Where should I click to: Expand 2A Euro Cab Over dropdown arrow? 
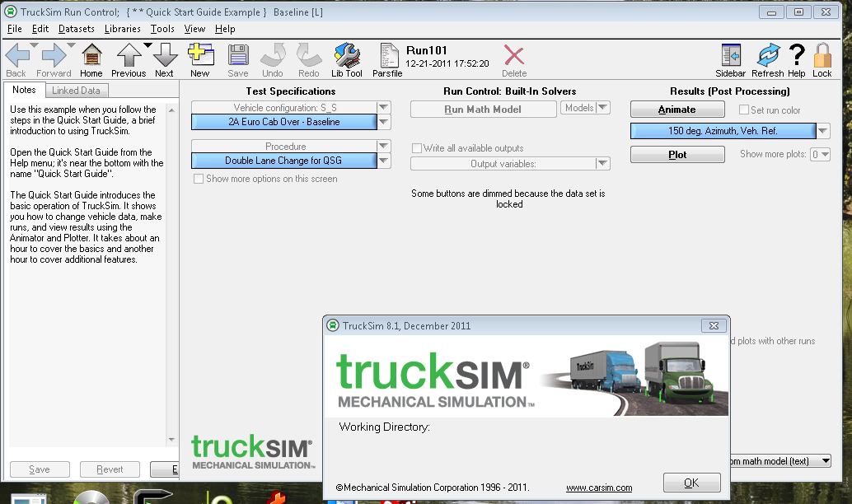384,122
